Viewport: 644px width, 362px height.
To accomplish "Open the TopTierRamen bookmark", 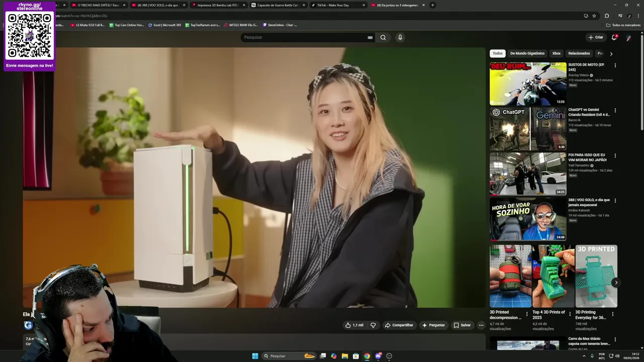I will pos(202,25).
